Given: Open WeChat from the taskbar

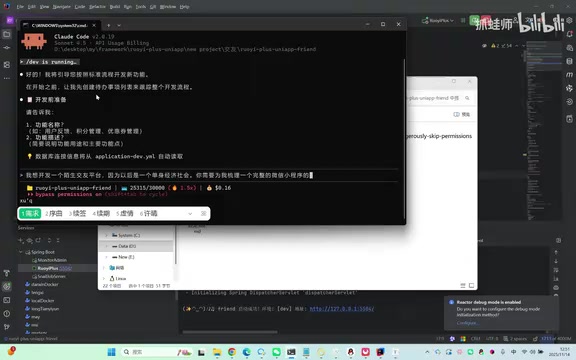Looking at the screenshot, I should tap(276, 352).
